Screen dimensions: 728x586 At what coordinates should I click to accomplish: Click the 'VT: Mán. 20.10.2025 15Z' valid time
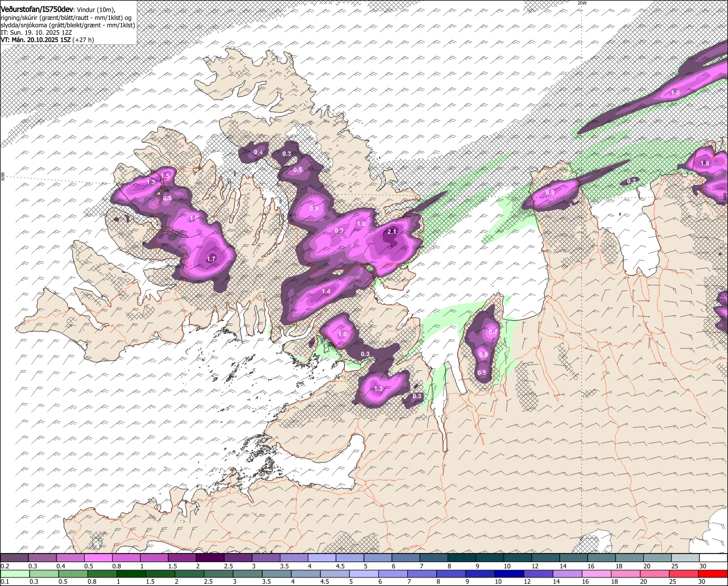coord(35,40)
